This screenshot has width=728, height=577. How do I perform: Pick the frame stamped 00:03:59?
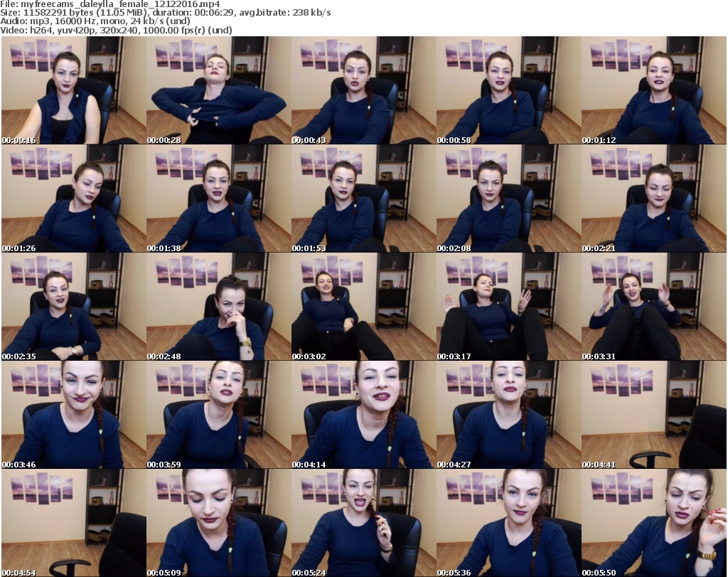coord(219,415)
